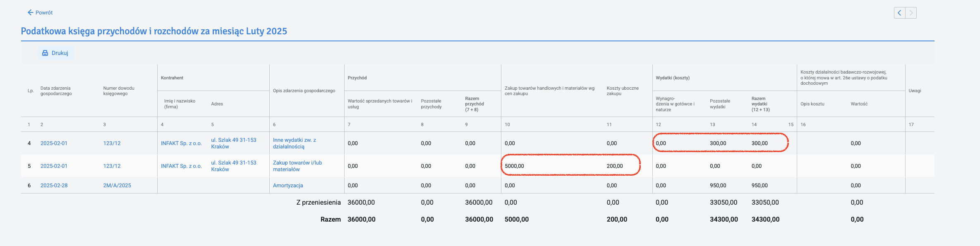980x246 pixels.
Task: Click the 'Opis zdarzenia gospodarczego' header
Action: pos(304,91)
